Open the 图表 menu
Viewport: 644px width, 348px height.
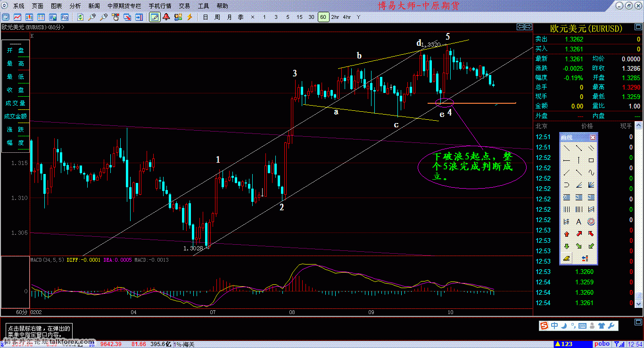56,6
